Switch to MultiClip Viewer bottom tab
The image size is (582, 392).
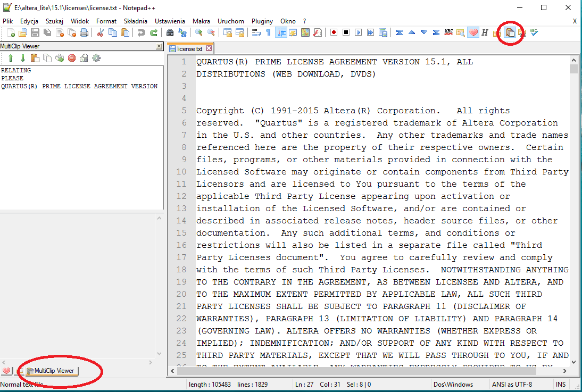tap(52, 370)
